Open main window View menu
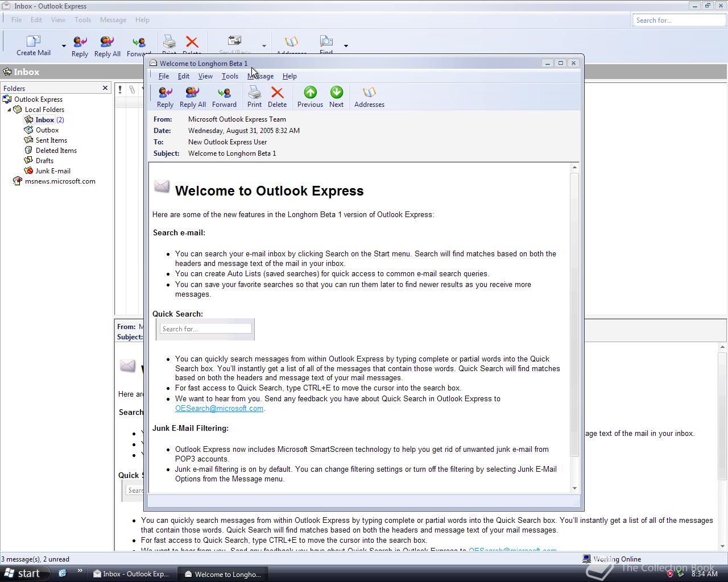The height and width of the screenshot is (582, 728). [58, 20]
